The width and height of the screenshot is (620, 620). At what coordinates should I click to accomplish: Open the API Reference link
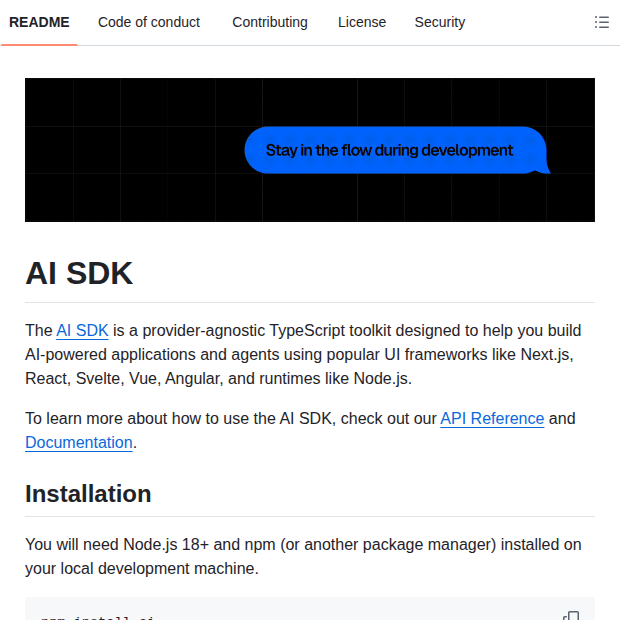[x=492, y=418]
